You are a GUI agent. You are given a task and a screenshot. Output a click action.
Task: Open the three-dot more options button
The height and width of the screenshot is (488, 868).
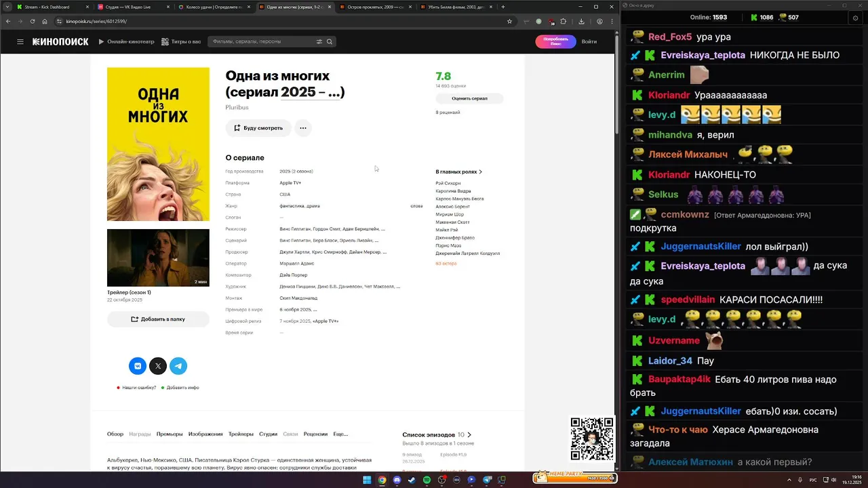[x=303, y=128]
